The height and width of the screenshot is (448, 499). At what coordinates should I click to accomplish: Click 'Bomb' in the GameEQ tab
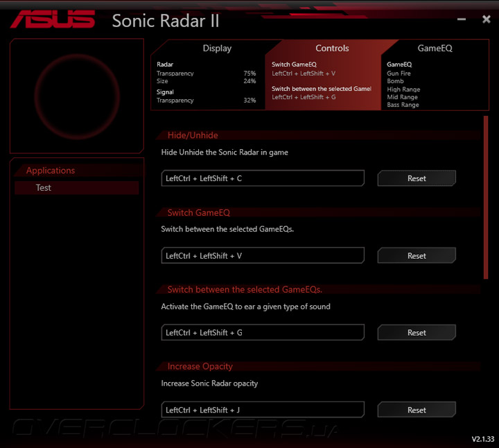[395, 81]
